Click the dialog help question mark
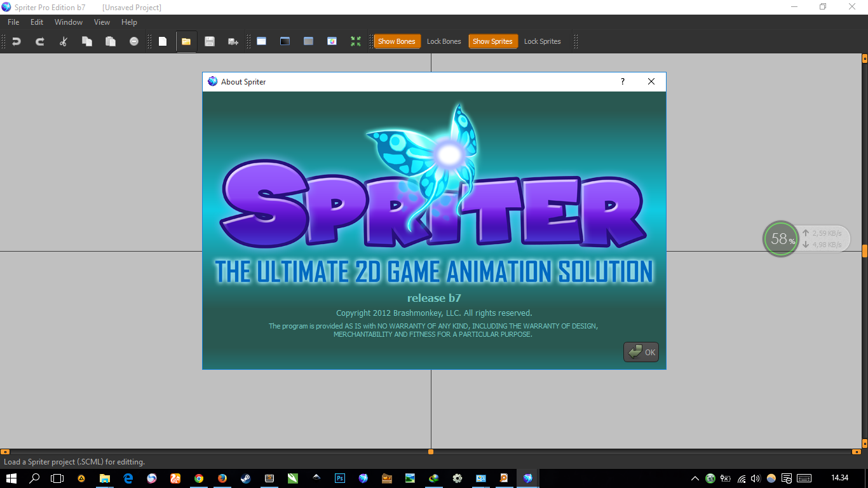The height and width of the screenshot is (488, 868). [x=622, y=81]
